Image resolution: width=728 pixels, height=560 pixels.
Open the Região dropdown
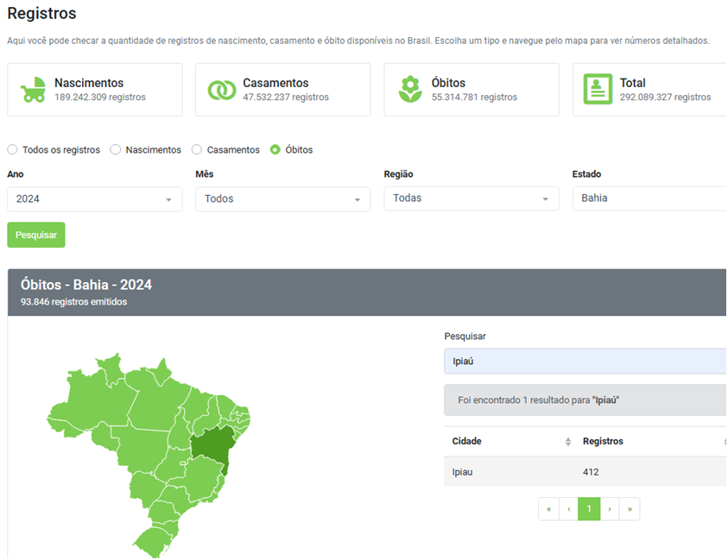472,198
